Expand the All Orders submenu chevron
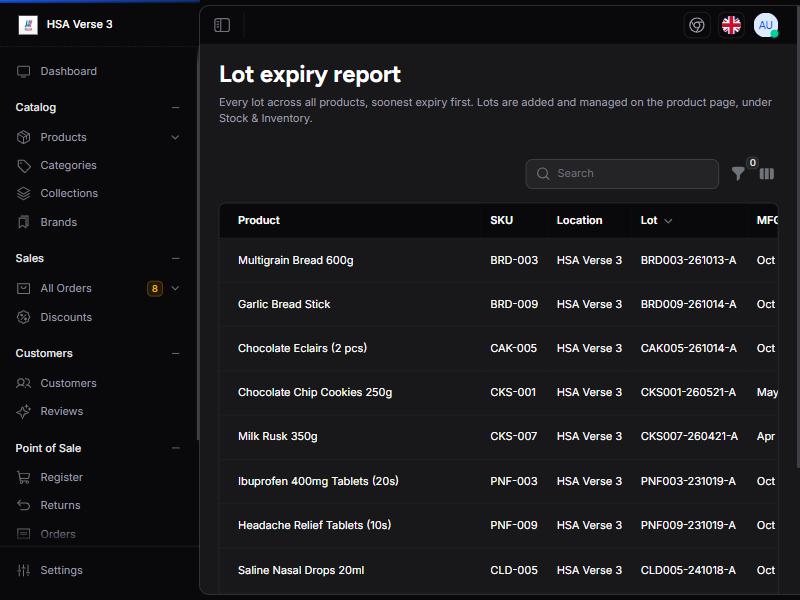Viewport: 800px width, 600px height. pos(175,289)
